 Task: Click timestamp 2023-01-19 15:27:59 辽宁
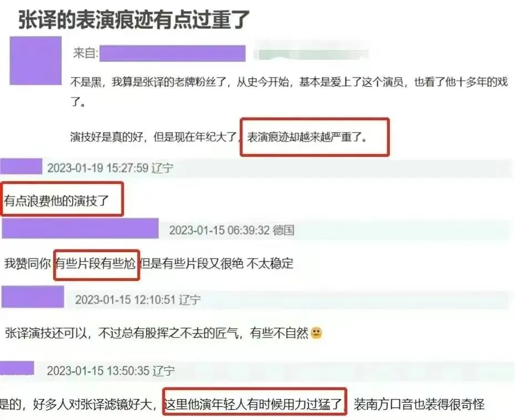click(x=110, y=168)
